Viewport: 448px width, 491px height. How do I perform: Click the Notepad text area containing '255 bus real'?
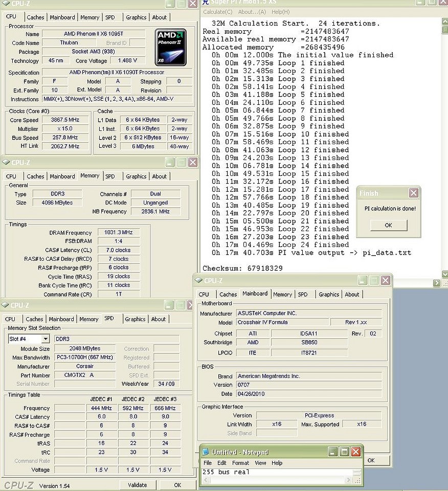point(277,472)
